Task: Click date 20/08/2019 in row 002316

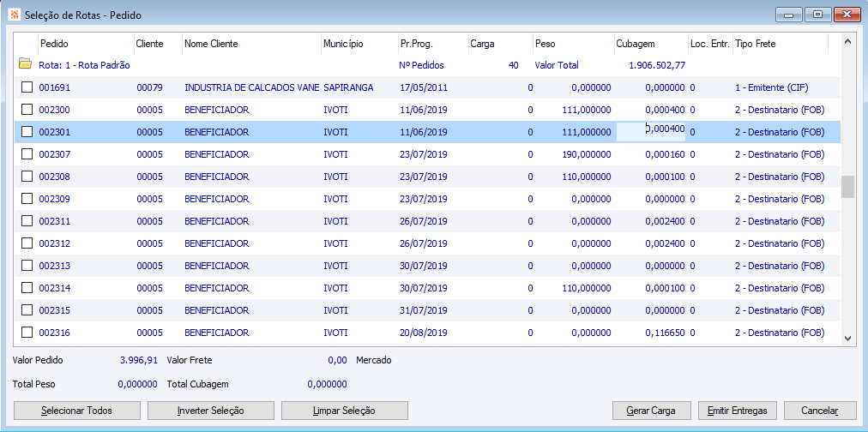Action: [424, 333]
